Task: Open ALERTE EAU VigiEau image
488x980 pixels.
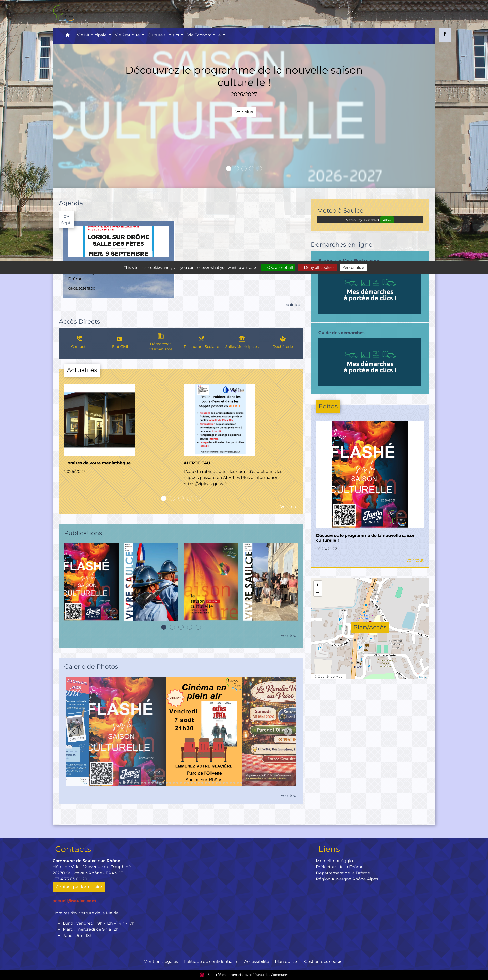Action: coord(219,420)
